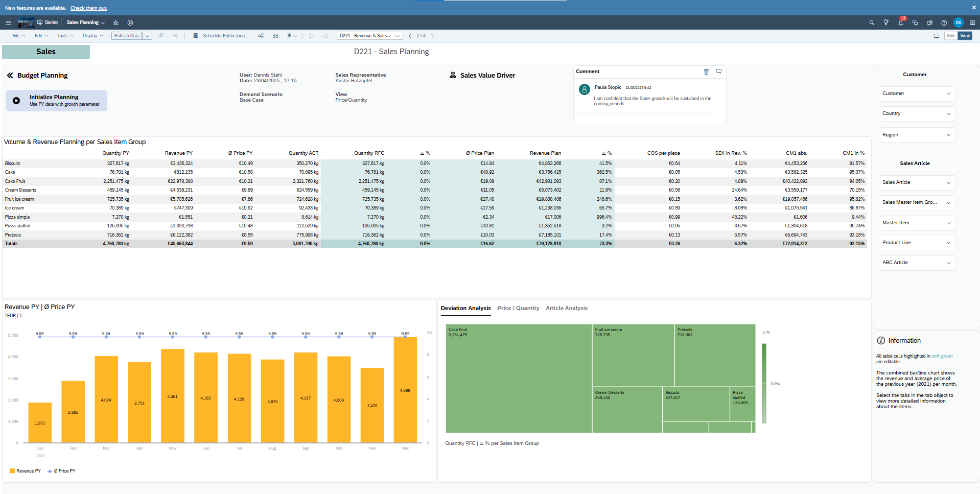Click the Revenue PY legend swatch
The height and width of the screenshot is (494, 980).
[x=12, y=471]
